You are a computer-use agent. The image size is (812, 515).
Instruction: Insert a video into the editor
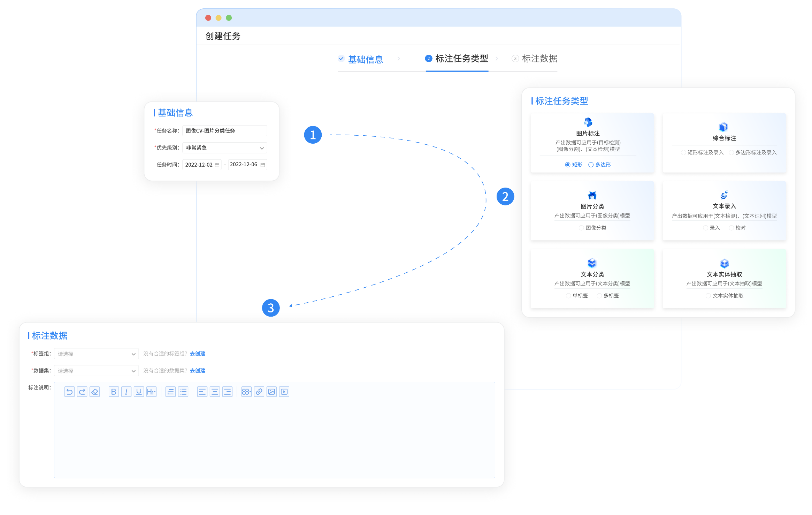click(284, 392)
